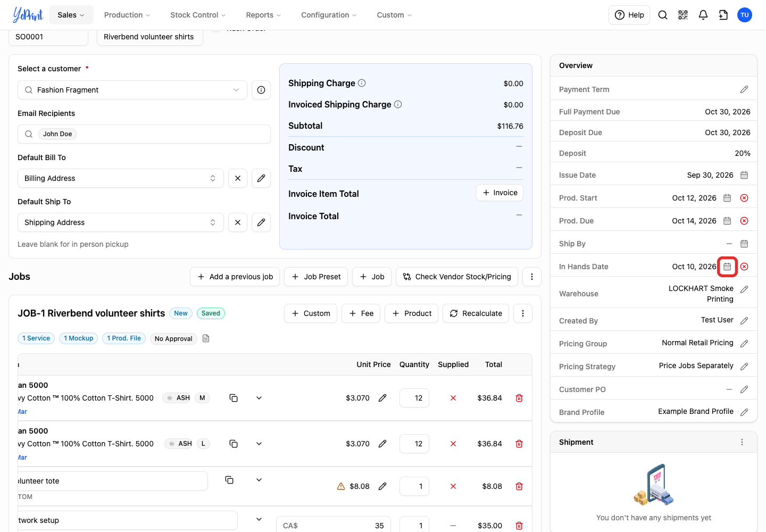Duplicate the ASH size M line item

coord(234,398)
